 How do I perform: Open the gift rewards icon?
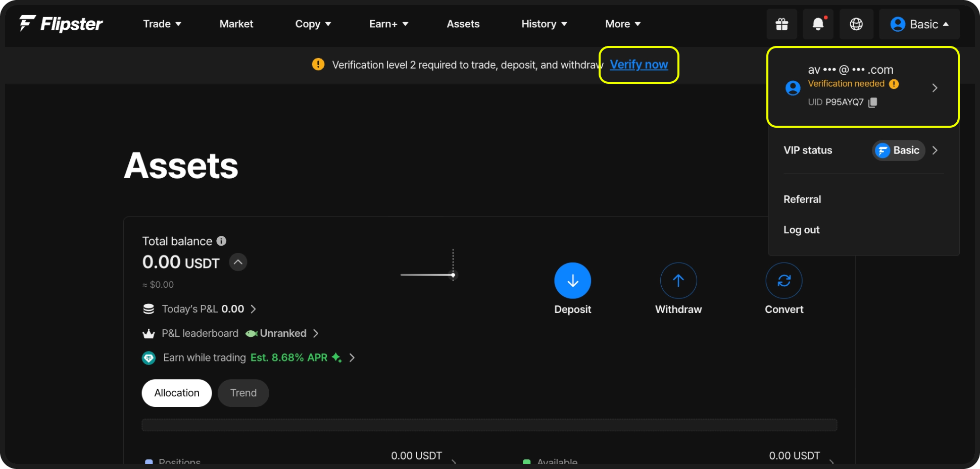(781, 24)
